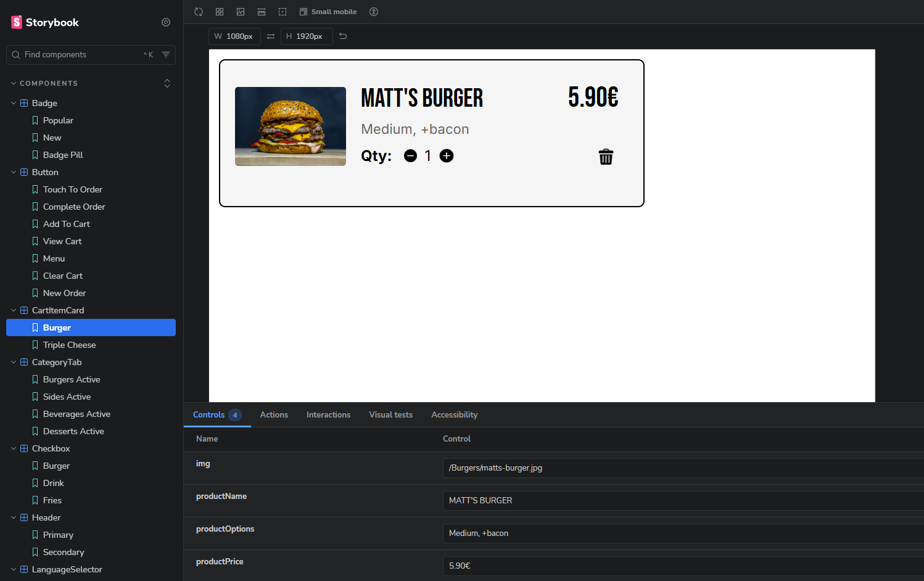Toggle element outlines with the dashed-box icon
Viewport: 924px width, 581px height.
coord(282,11)
